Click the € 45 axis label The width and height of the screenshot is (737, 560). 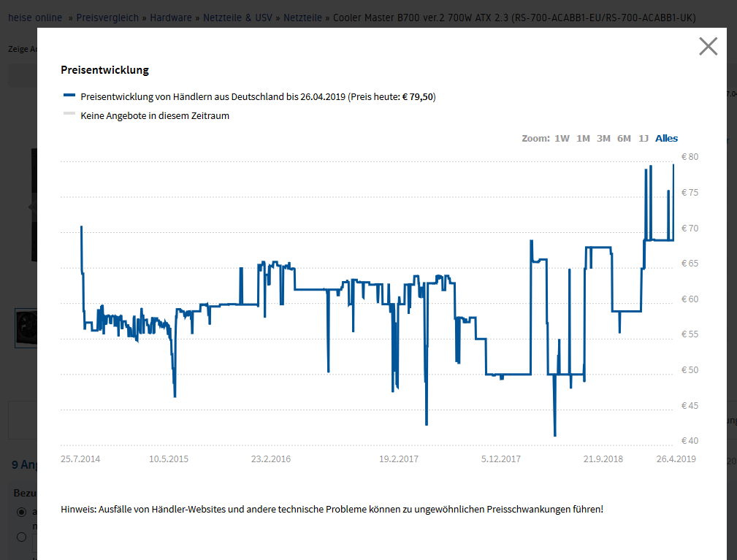click(x=690, y=406)
